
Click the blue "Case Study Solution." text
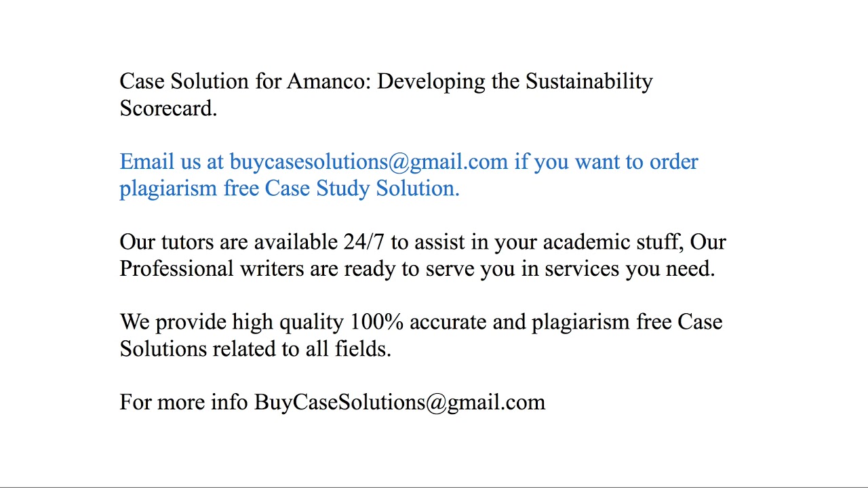(362, 188)
